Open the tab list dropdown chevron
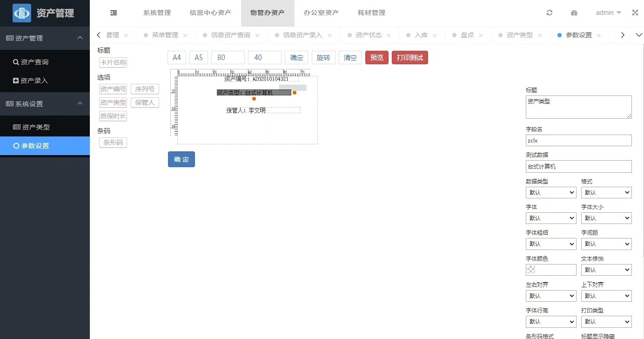This screenshot has width=644, height=339. (638, 35)
